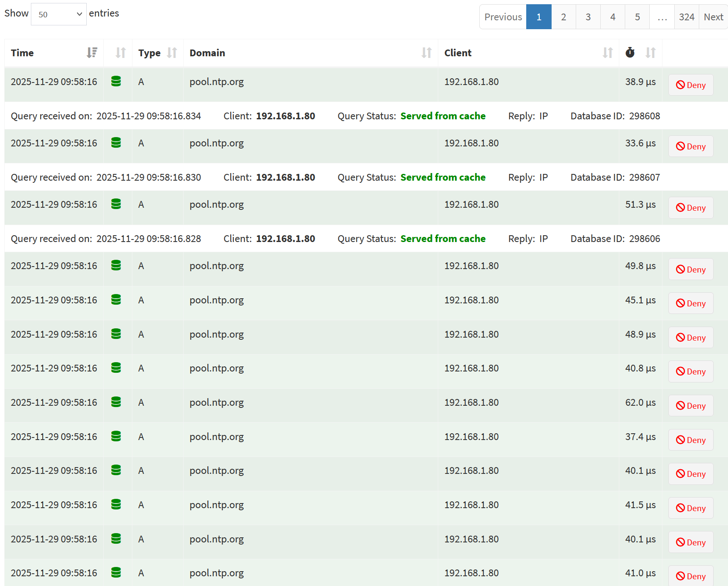728x586 pixels.
Task: Sort the Domain column alphabetically
Action: [x=427, y=52]
